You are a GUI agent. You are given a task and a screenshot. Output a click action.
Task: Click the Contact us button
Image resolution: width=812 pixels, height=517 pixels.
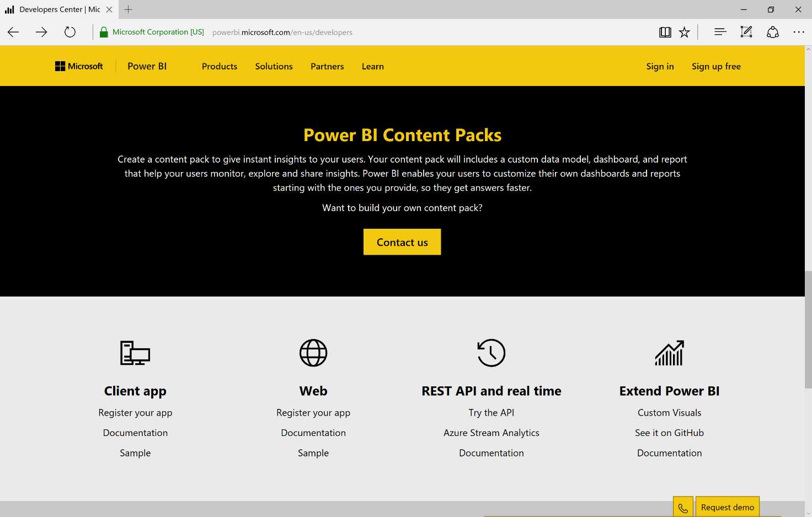pyautogui.click(x=402, y=242)
